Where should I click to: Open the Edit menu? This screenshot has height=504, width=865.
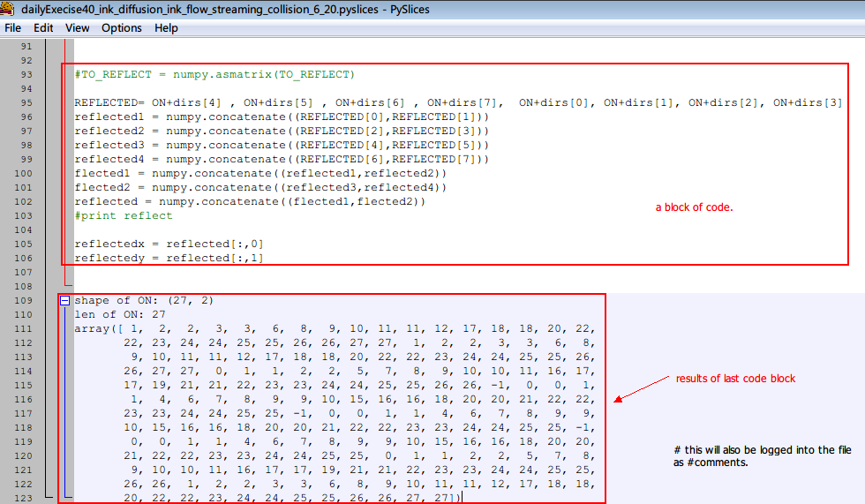(x=43, y=28)
